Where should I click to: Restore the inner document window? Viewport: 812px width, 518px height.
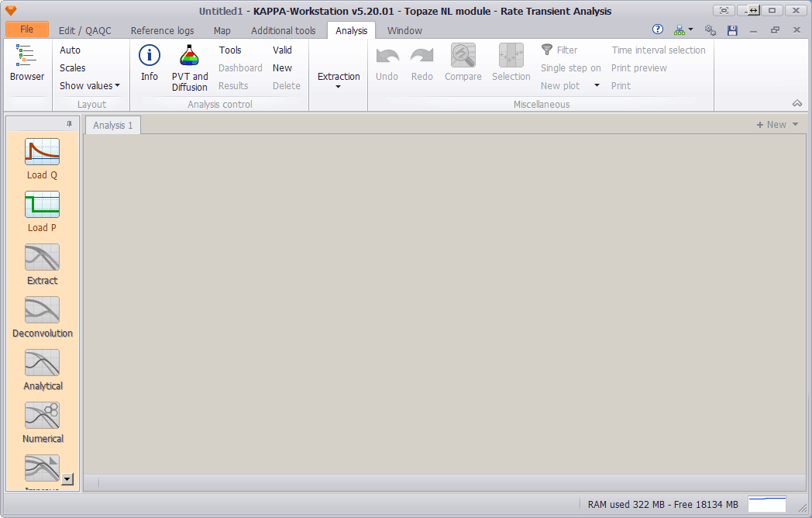pos(776,30)
